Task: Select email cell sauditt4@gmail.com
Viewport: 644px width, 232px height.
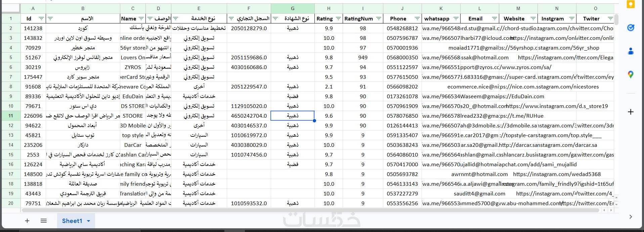Action: [479, 193]
